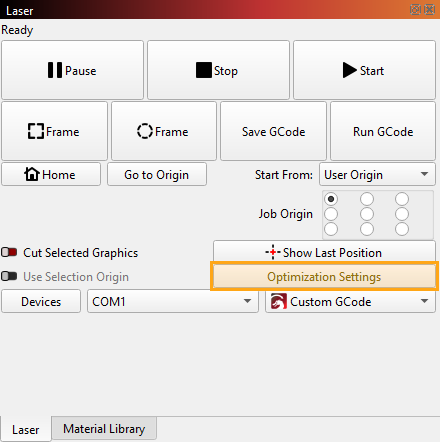Click Go to Origin

[x=157, y=174]
